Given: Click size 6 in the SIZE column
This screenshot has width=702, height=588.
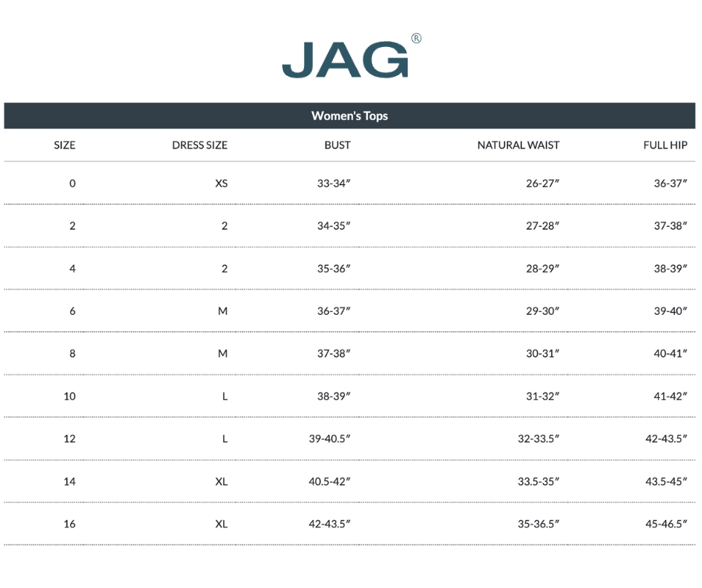Looking at the screenshot, I should 72,311.
